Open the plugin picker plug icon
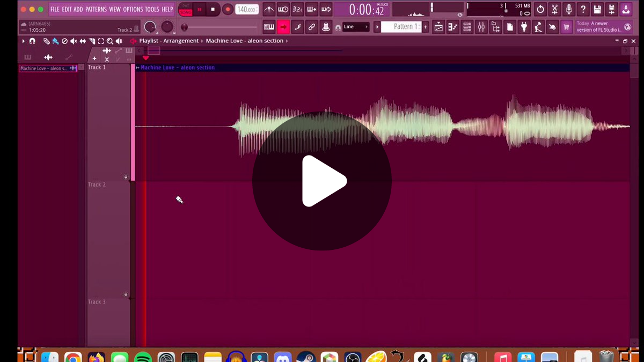 524,27
